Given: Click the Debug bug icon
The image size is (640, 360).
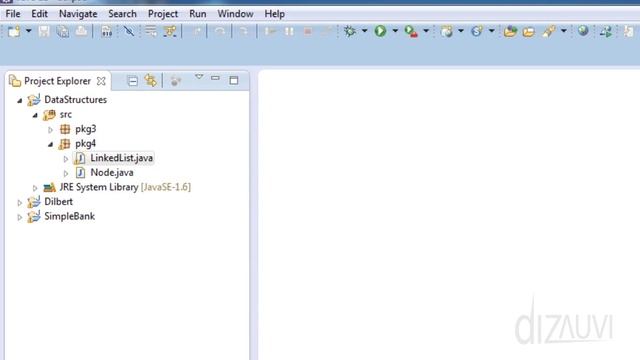Looking at the screenshot, I should (350, 31).
